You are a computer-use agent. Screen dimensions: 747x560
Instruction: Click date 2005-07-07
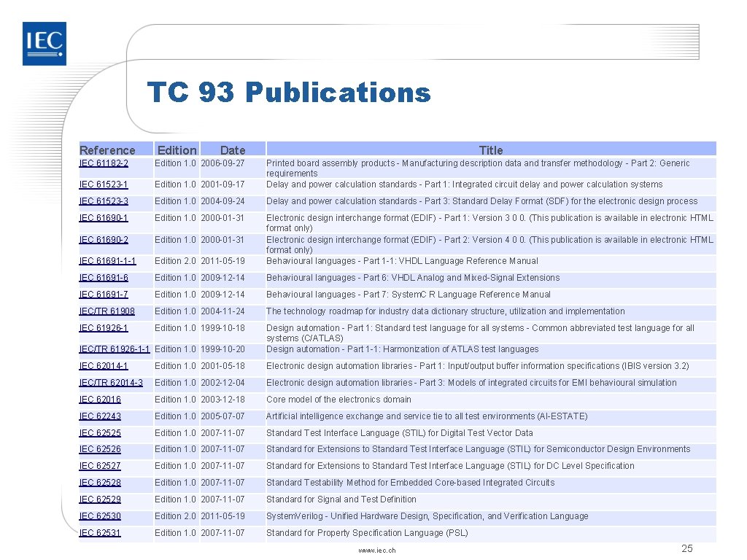click(222, 416)
